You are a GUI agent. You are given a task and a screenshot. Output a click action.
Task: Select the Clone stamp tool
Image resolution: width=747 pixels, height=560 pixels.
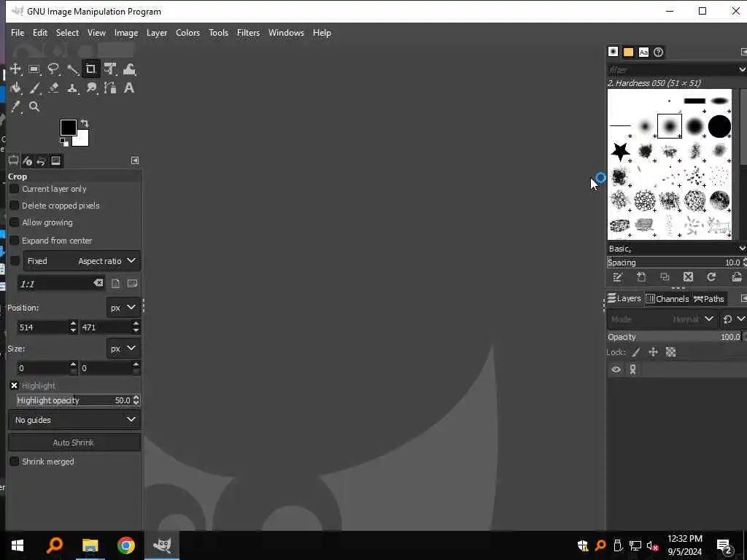tap(72, 88)
